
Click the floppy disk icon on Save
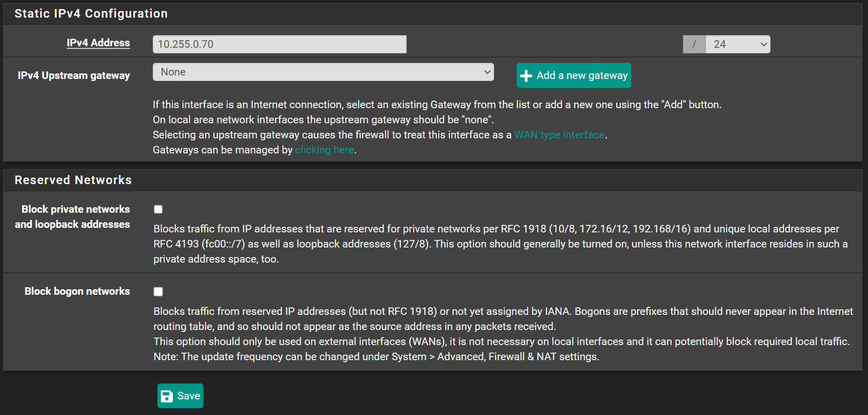pyautogui.click(x=167, y=396)
